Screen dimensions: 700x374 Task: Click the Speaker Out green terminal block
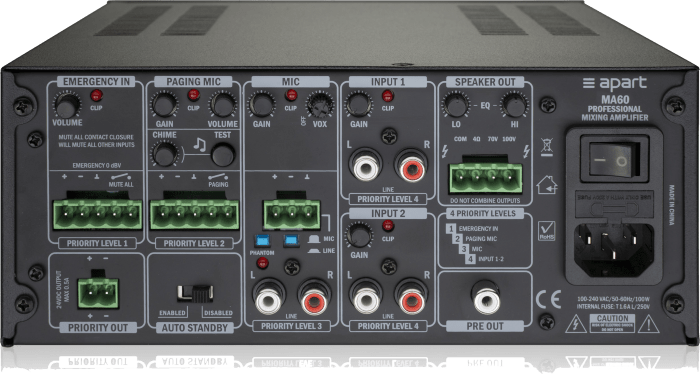click(x=486, y=177)
